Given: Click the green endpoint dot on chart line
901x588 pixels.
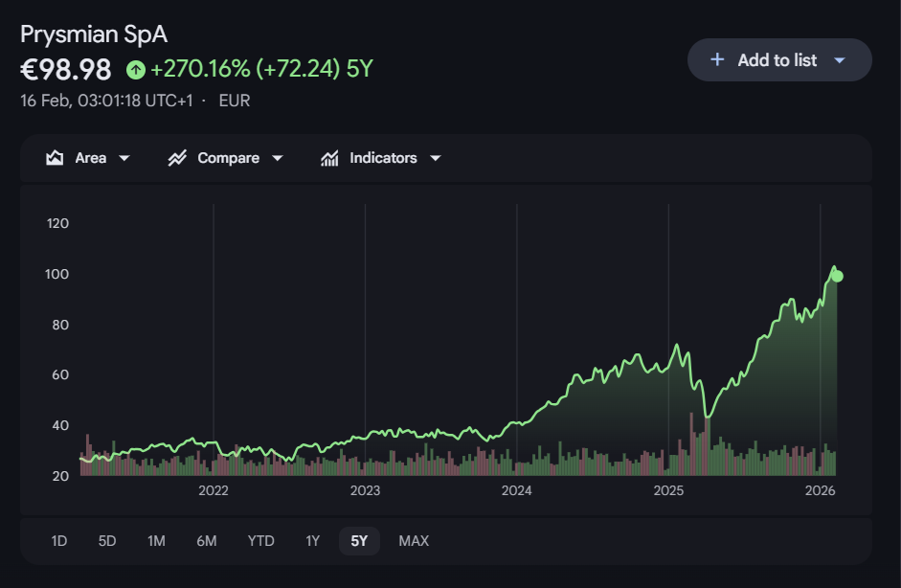Looking at the screenshot, I should point(837,277).
